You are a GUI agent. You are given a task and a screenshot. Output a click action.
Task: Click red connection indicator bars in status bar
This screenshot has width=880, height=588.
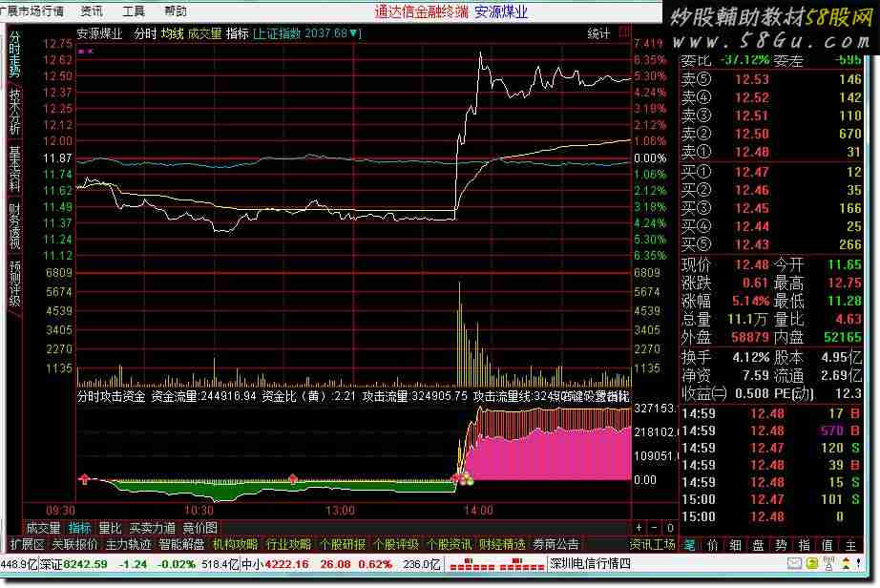[x=497, y=564]
